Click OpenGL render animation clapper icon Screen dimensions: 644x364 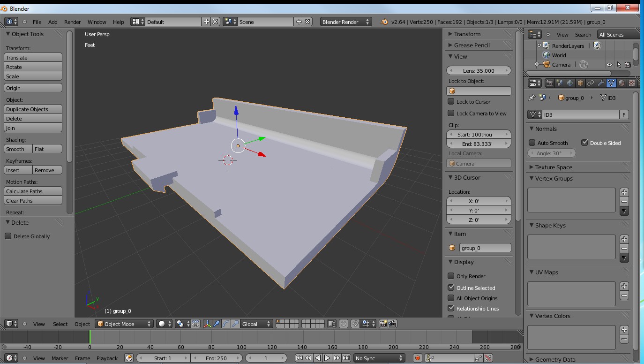tap(393, 324)
